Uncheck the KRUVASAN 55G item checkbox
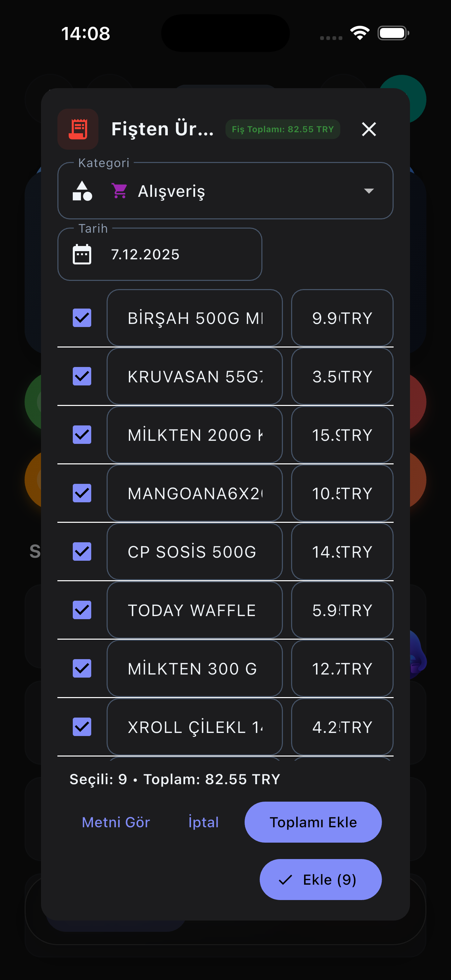The height and width of the screenshot is (980, 451). click(x=82, y=376)
